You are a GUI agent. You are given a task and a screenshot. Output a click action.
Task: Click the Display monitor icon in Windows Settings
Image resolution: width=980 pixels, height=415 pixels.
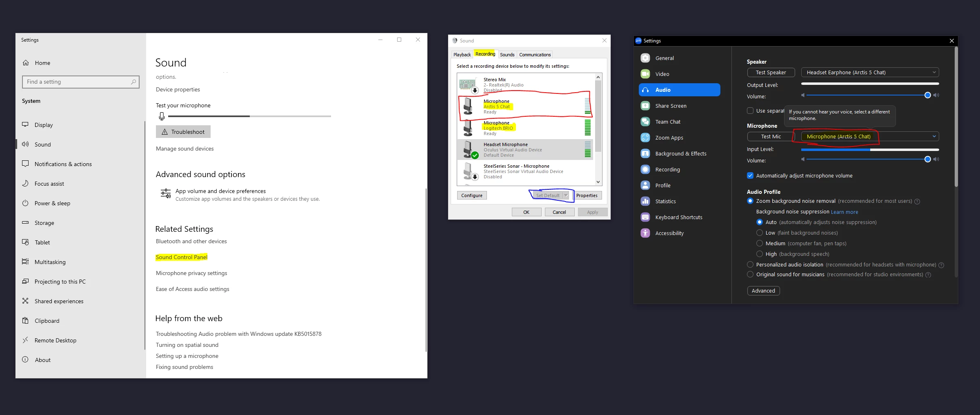(25, 124)
